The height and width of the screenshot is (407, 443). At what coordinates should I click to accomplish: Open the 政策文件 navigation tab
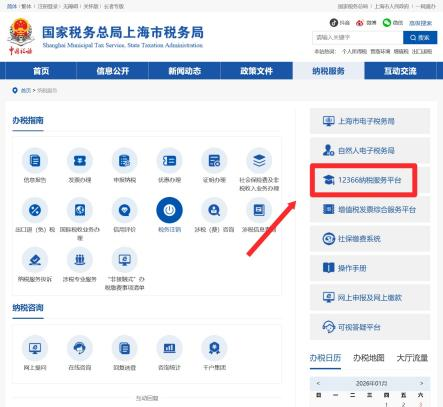click(256, 71)
